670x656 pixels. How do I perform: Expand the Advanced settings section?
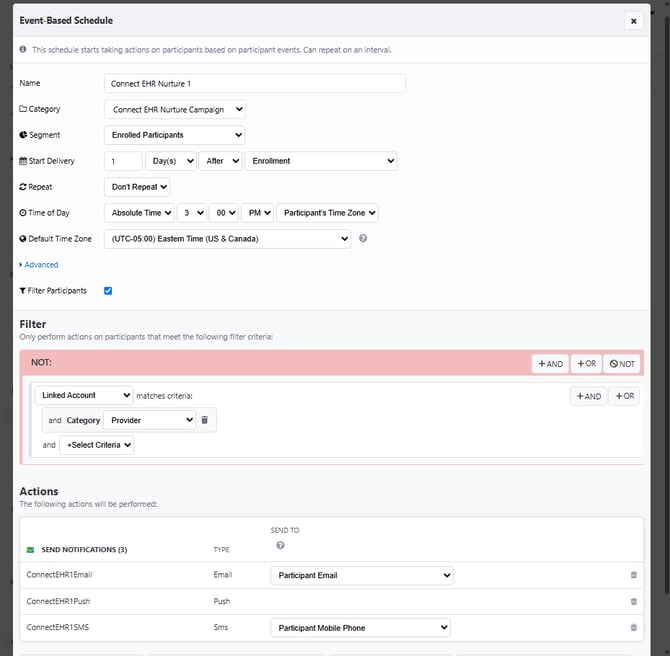39,265
